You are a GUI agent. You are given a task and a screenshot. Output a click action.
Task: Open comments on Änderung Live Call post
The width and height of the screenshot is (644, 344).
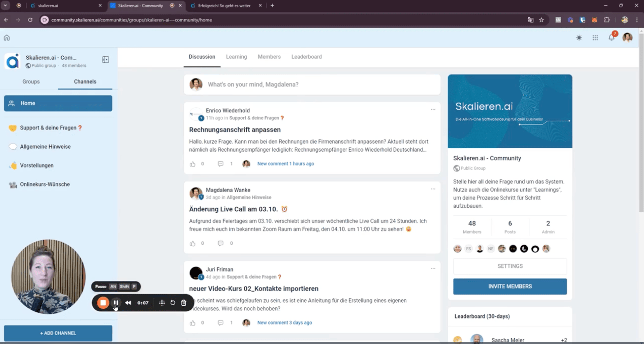221,243
